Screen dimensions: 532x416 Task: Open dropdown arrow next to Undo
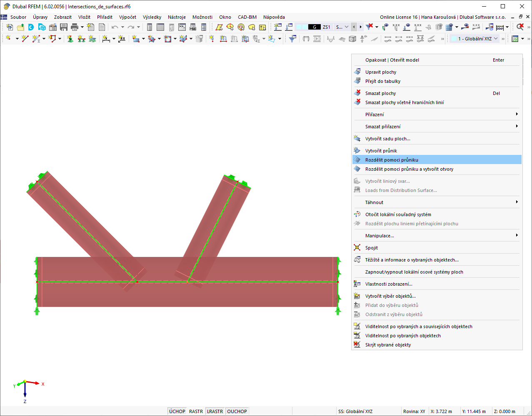pos(122,27)
